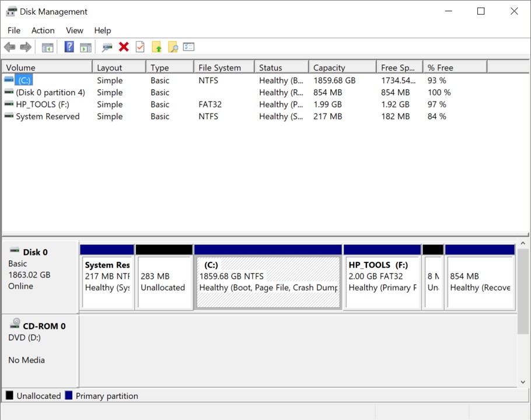Click the folder with magnifier icon
This screenshot has height=420, width=531.
(173, 47)
